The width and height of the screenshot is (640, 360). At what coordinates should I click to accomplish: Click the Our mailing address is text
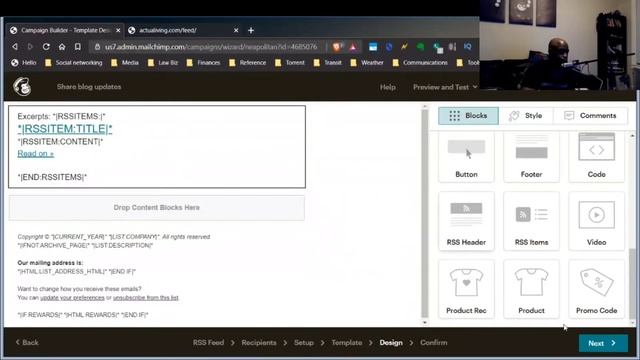click(50, 263)
